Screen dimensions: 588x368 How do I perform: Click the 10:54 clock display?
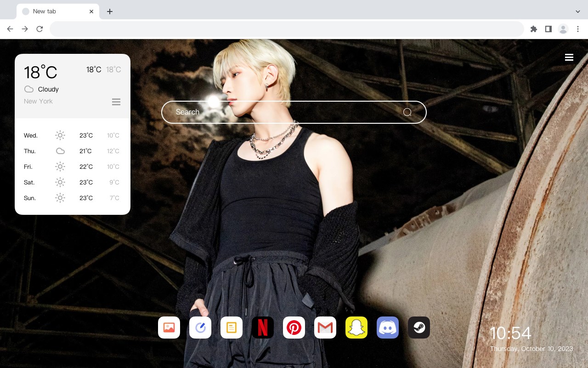(510, 333)
